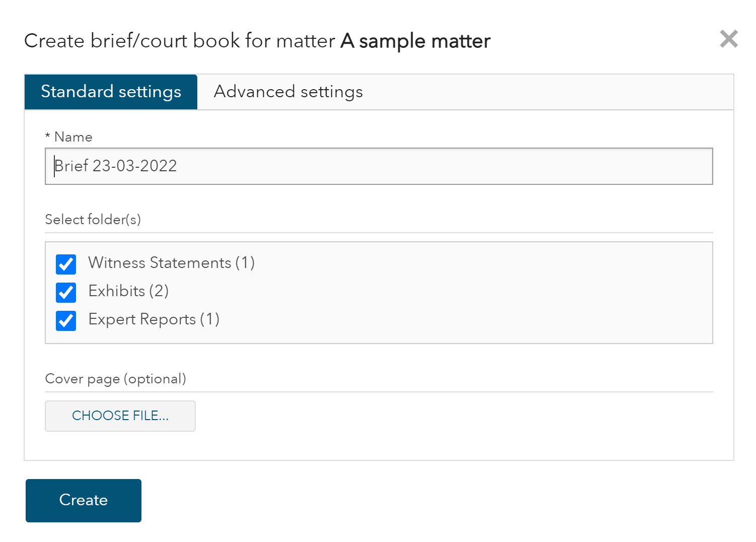Click the Create button
Screen dimensions: 756x542
click(84, 500)
